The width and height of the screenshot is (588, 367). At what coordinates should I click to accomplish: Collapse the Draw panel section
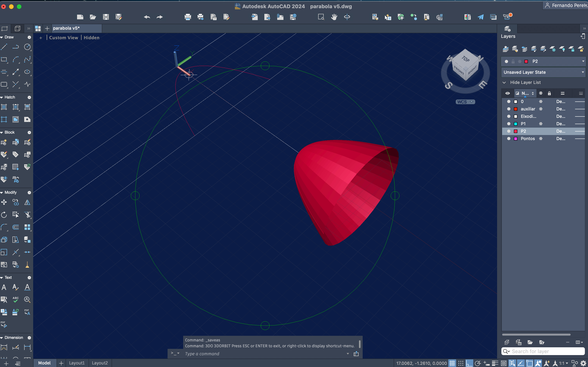click(2, 37)
